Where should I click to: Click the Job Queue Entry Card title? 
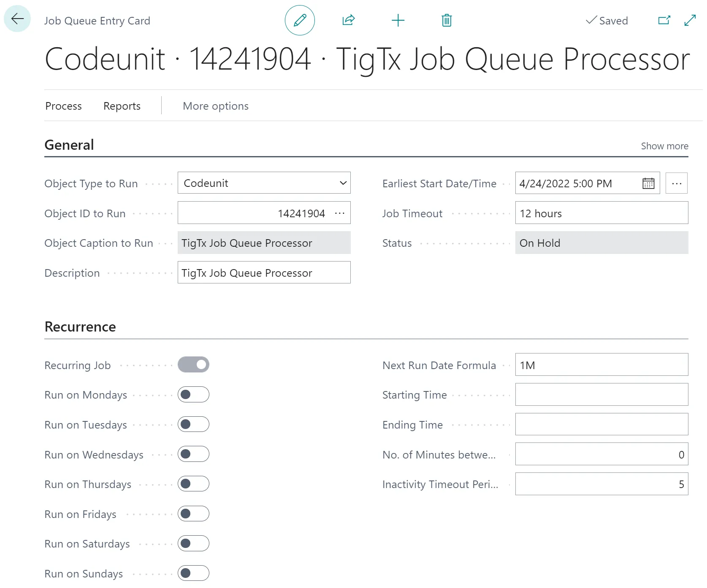point(97,21)
